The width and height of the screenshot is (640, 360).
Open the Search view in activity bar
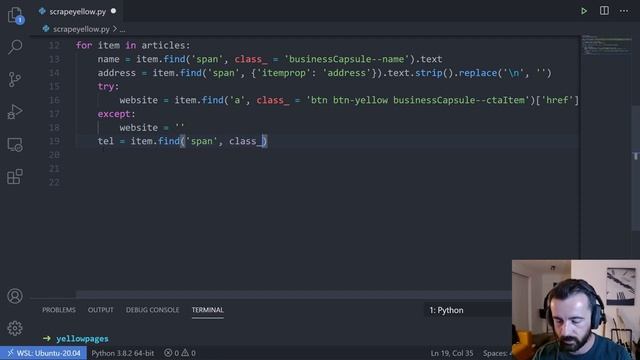(x=15, y=47)
